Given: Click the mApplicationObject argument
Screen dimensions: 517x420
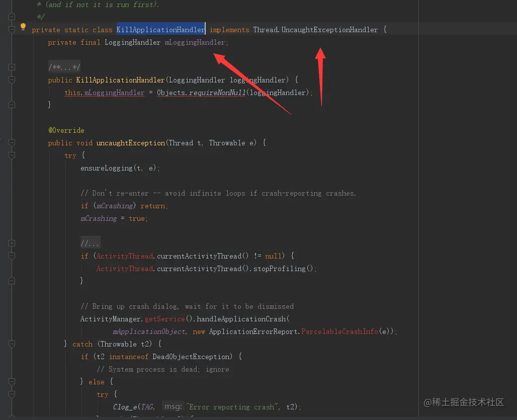Looking at the screenshot, I should (x=149, y=331).
